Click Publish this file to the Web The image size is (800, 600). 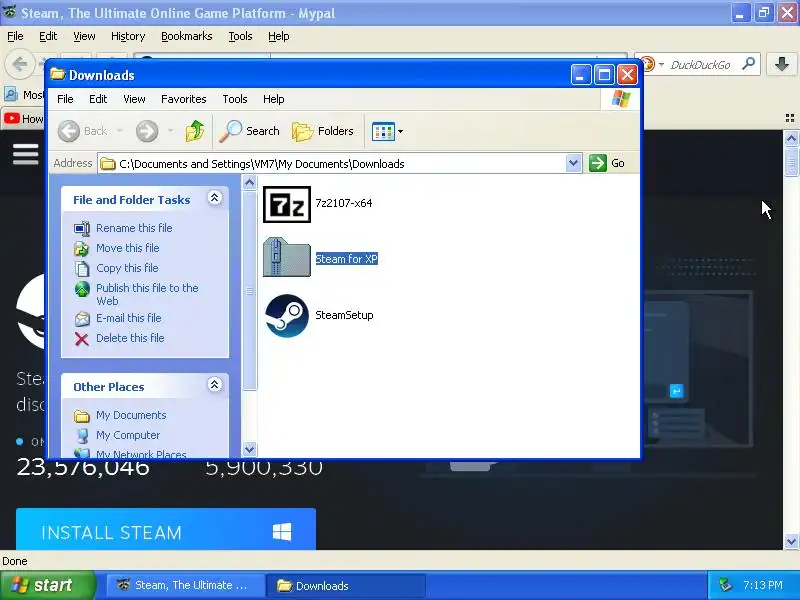[x=147, y=294]
